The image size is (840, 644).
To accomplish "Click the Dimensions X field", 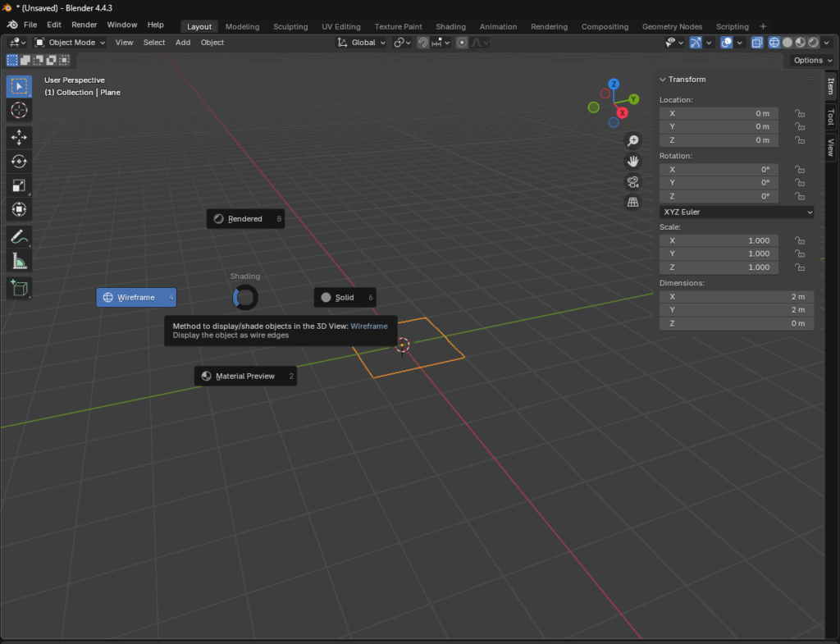I will 737,297.
